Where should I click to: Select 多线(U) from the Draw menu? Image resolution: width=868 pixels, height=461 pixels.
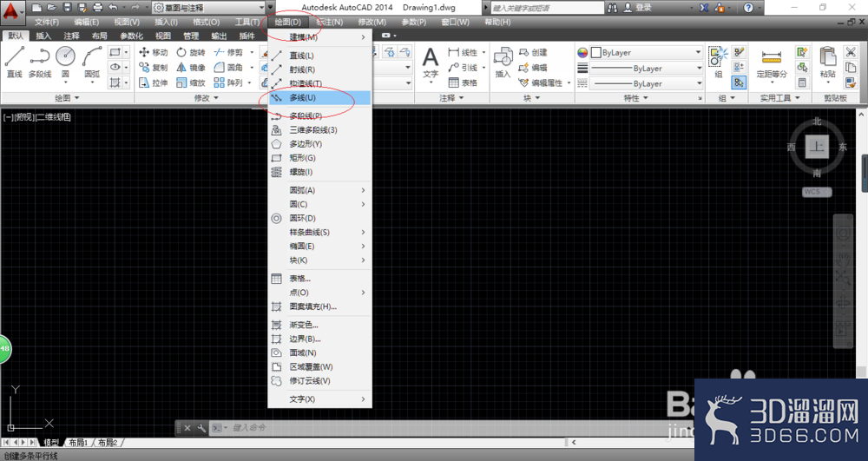pos(319,97)
